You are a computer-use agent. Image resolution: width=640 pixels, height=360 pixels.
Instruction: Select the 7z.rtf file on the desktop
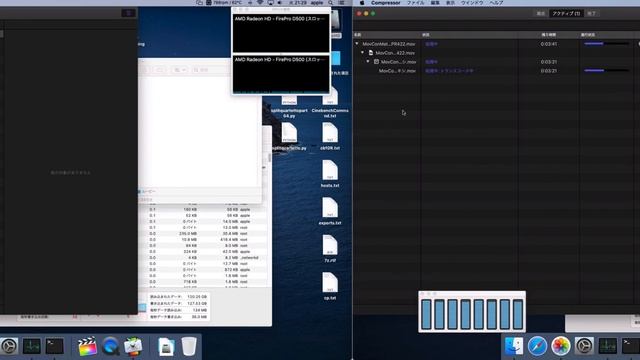click(x=330, y=249)
